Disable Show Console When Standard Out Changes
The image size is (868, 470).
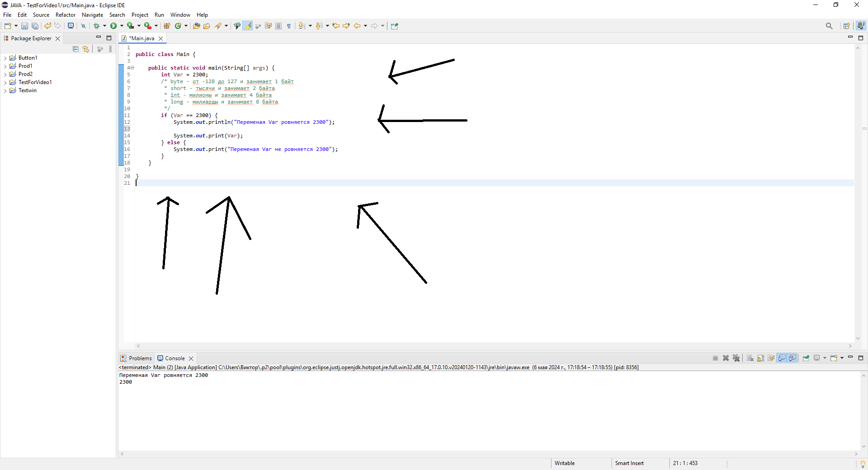(782, 358)
